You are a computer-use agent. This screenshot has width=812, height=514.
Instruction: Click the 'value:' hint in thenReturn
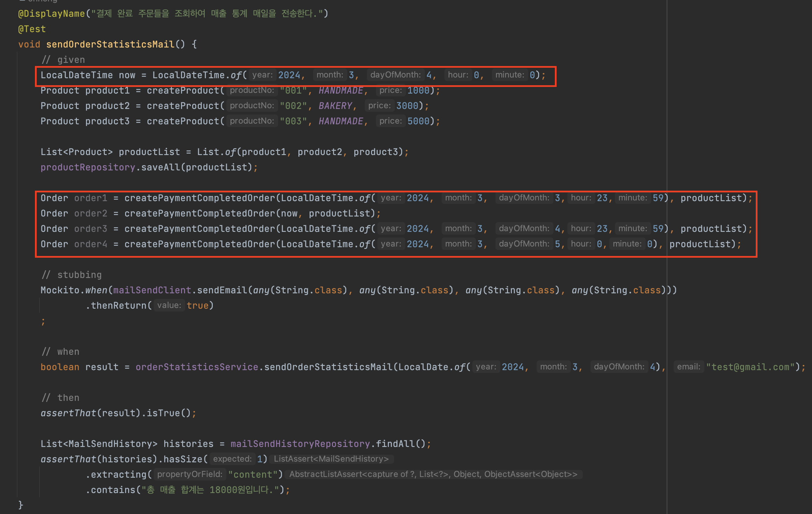point(169,306)
